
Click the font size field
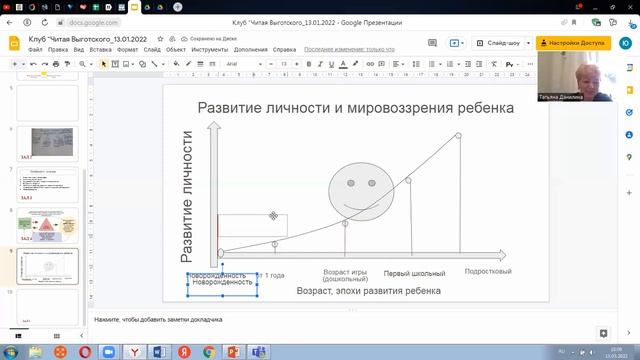[284, 64]
